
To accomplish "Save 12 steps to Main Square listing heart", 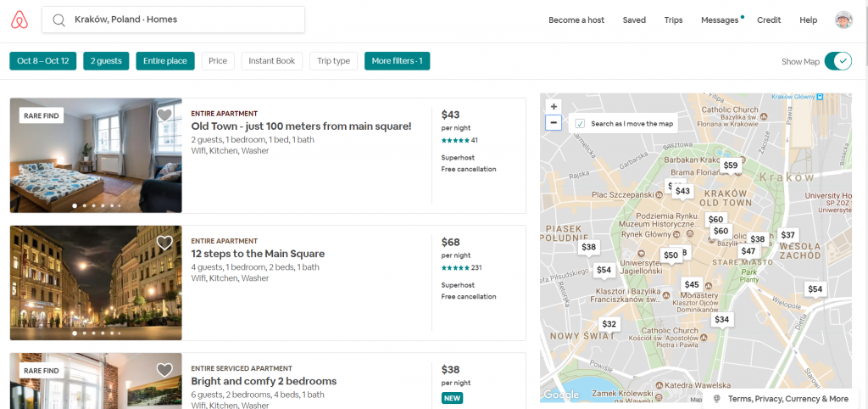I will (164, 242).
